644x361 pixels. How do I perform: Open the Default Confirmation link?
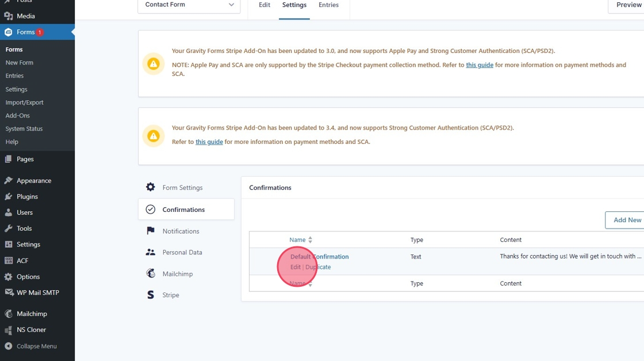coord(320,257)
